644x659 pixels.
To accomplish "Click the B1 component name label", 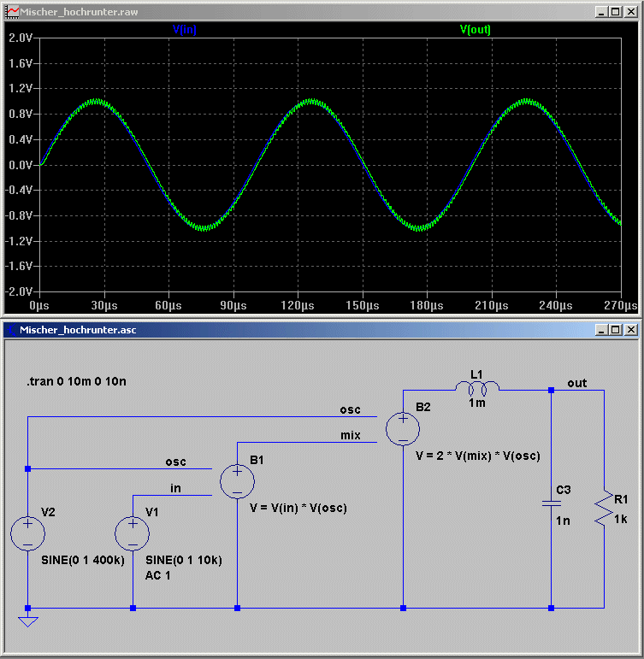I will (257, 460).
